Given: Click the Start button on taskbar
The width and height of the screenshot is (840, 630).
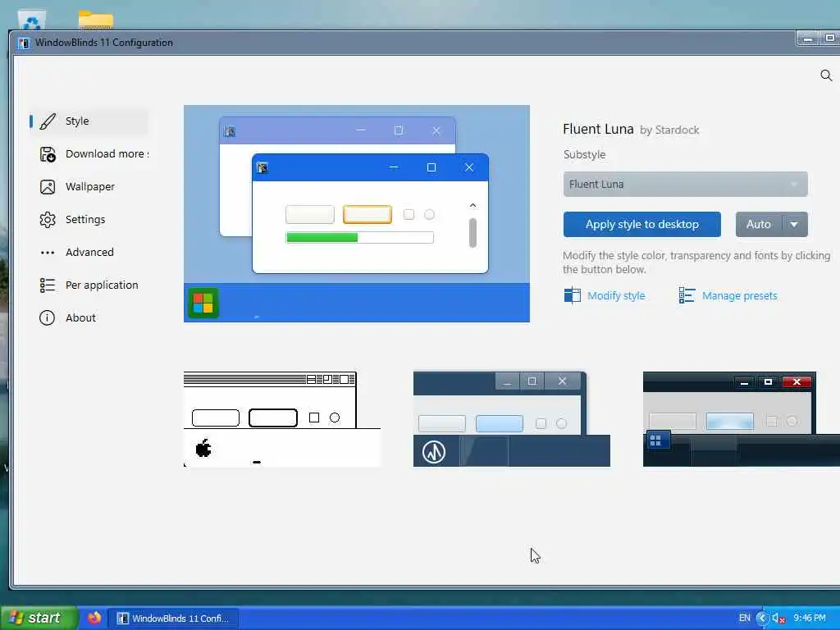Looking at the screenshot, I should tap(39, 619).
